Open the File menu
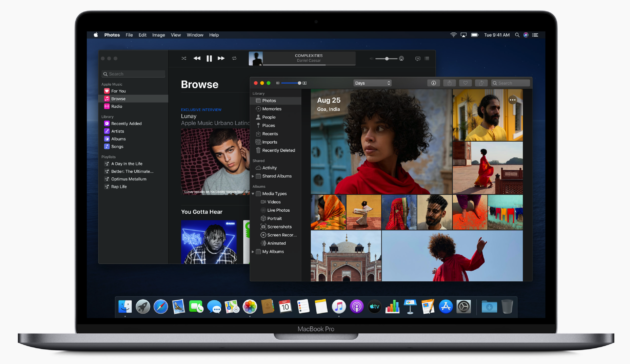630x364 pixels. click(x=129, y=35)
